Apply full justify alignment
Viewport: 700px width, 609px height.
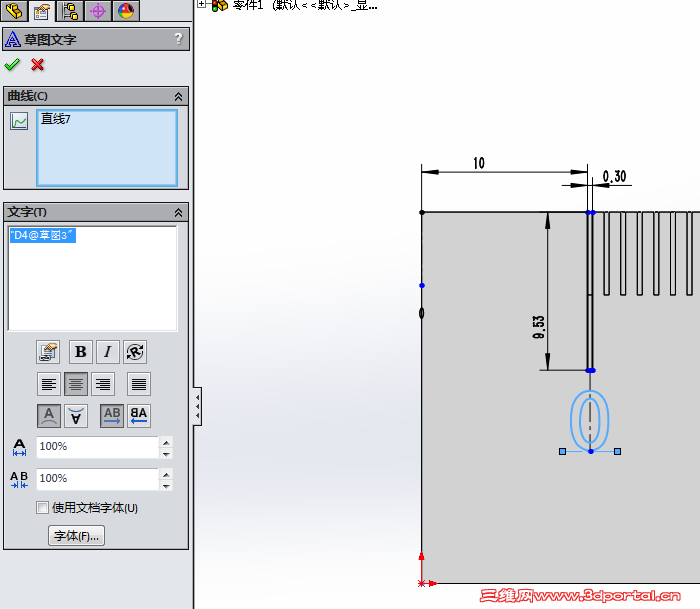pos(139,384)
